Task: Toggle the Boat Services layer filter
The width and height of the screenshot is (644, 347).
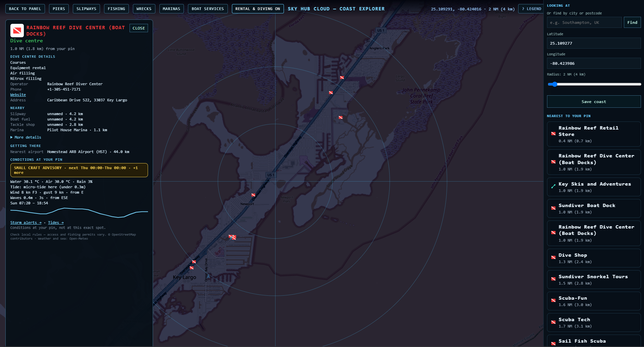Action: 208,9
